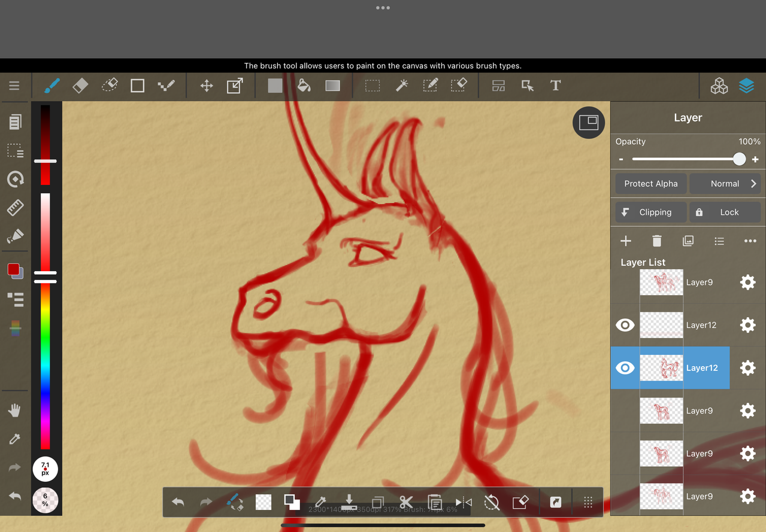Open the layer list view options icon
766x532 pixels.
(719, 241)
